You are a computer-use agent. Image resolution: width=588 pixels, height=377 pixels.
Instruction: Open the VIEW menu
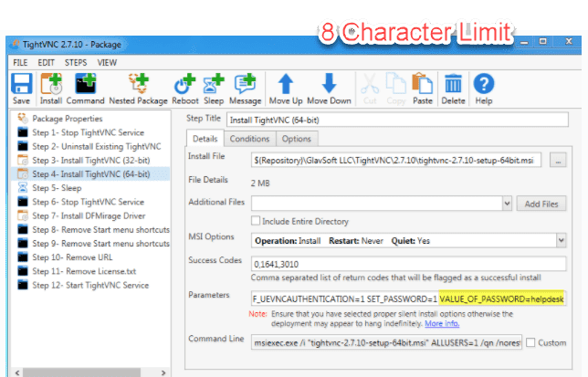tap(107, 63)
